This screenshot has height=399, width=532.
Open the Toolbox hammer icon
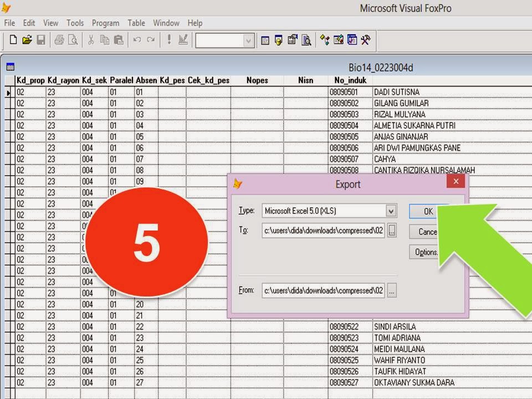(365, 40)
